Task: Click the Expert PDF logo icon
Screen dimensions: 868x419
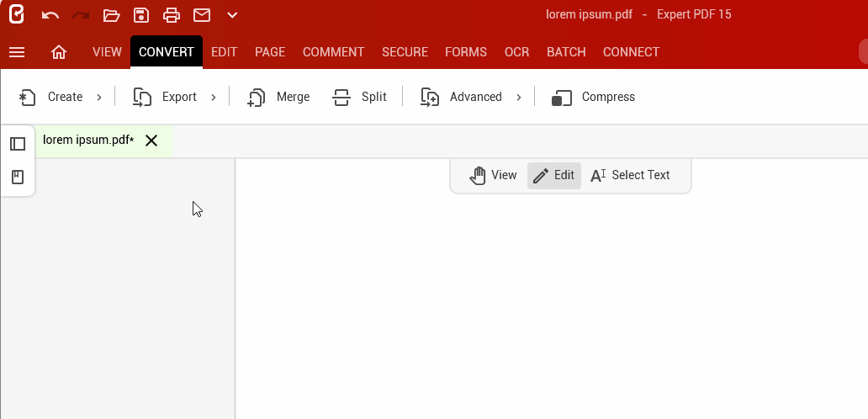Action: point(17,14)
